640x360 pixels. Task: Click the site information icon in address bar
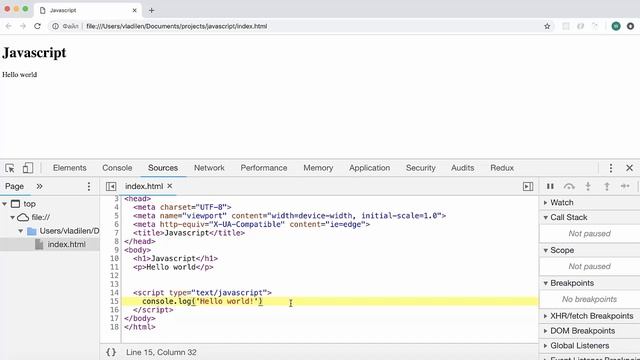pyautogui.click(x=55, y=26)
